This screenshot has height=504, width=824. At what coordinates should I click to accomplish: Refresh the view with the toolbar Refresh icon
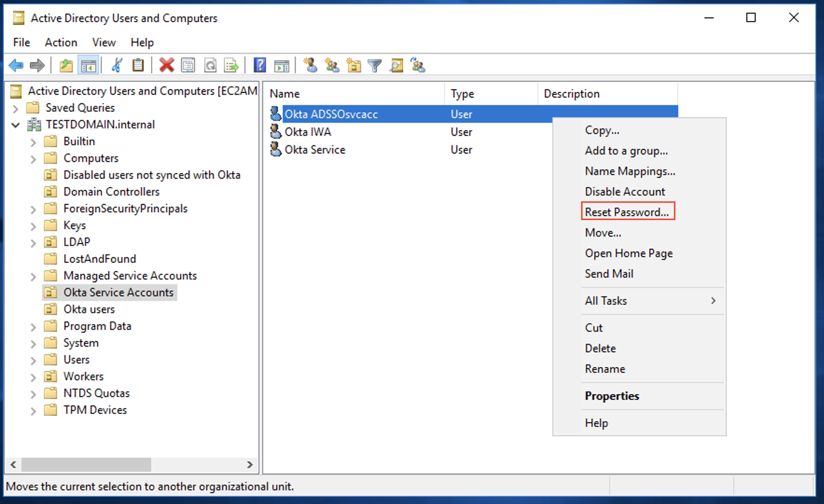[x=210, y=65]
